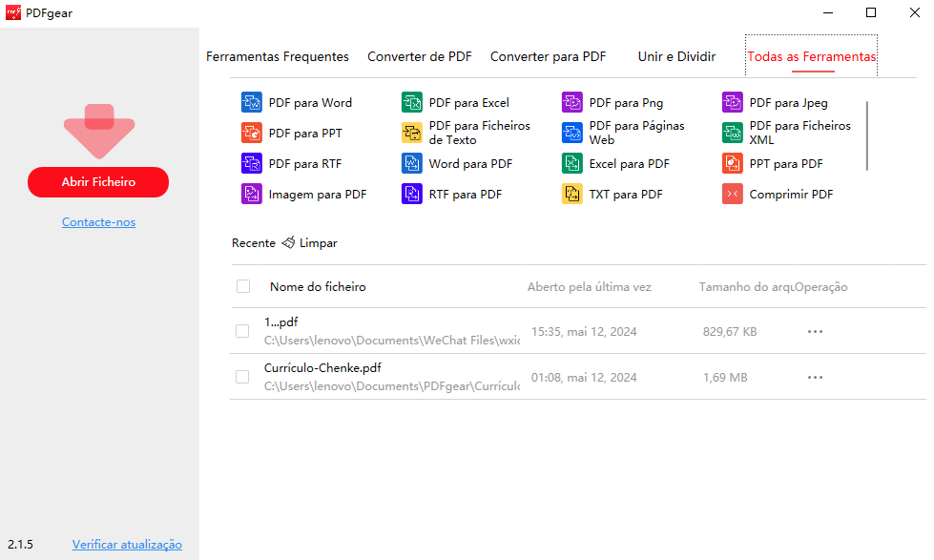Click the version number 2.1.5

click(x=20, y=545)
